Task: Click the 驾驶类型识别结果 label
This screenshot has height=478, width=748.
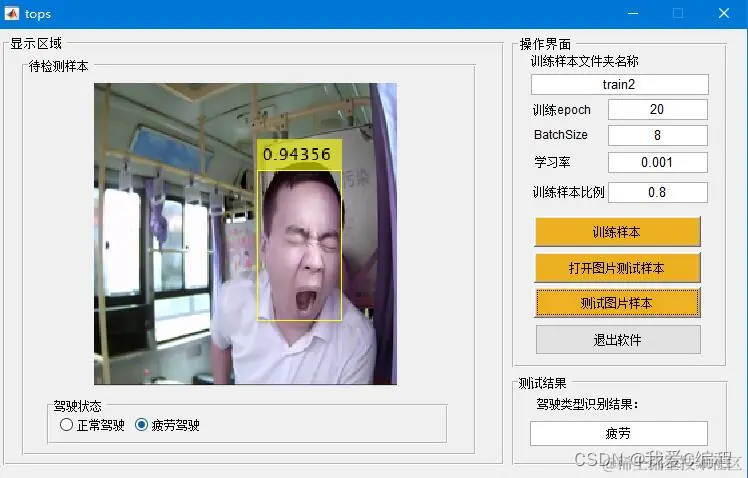Action: pyautogui.click(x=587, y=404)
